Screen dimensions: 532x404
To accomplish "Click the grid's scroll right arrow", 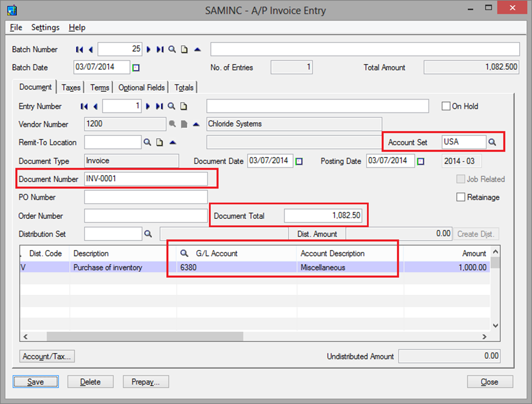I will [485, 337].
